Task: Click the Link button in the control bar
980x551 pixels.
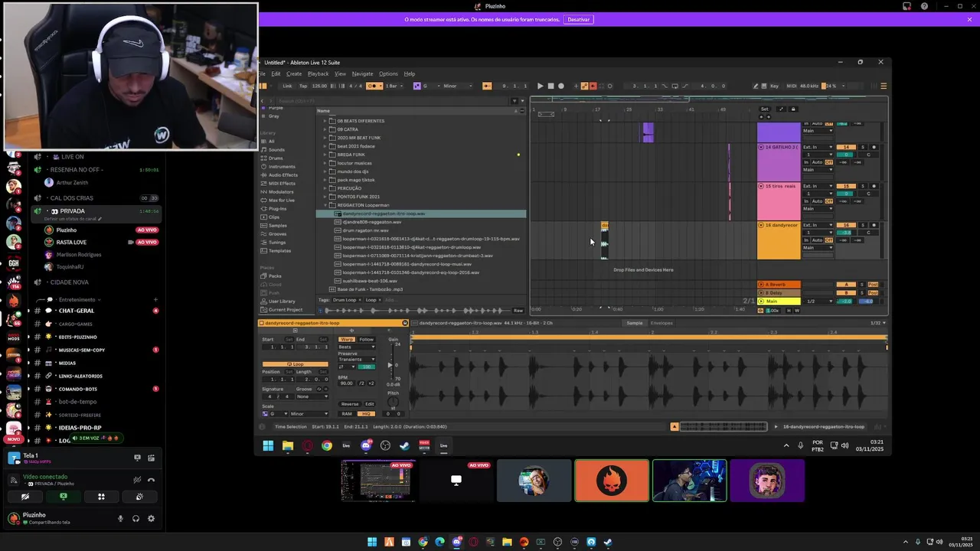Action: [x=287, y=86]
